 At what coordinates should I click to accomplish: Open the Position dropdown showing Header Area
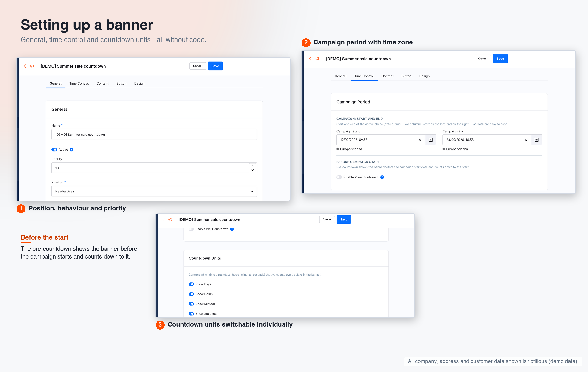click(x=154, y=191)
